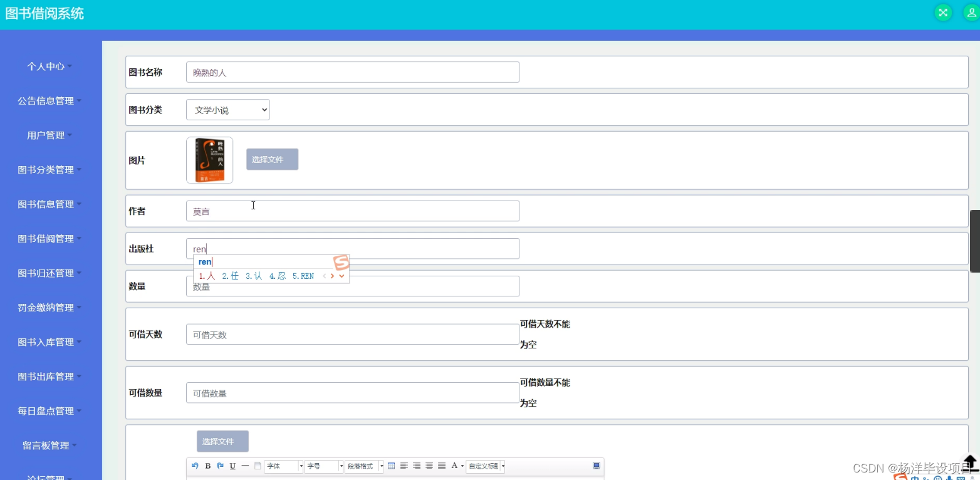Open the insert table icon in the editor
Viewport: 980px width, 480px height.
[x=391, y=466]
